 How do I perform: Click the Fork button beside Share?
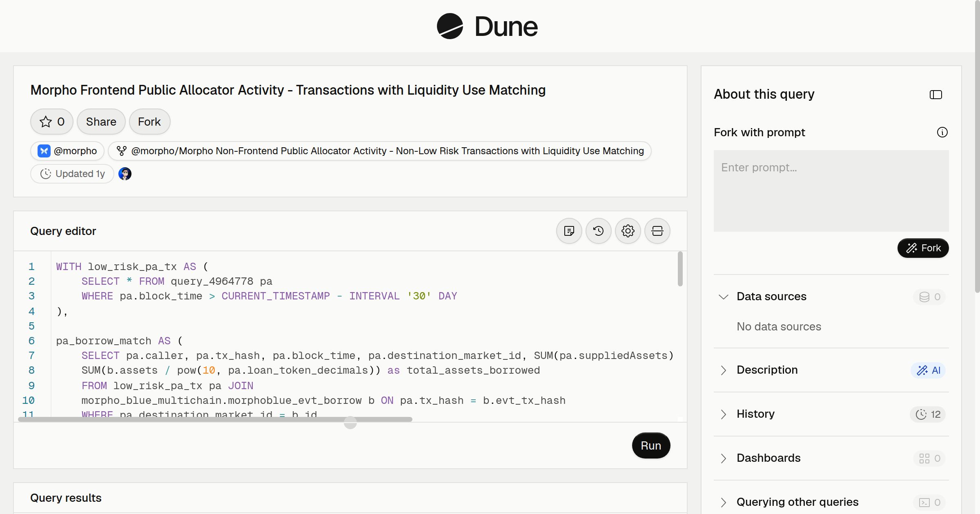(149, 122)
